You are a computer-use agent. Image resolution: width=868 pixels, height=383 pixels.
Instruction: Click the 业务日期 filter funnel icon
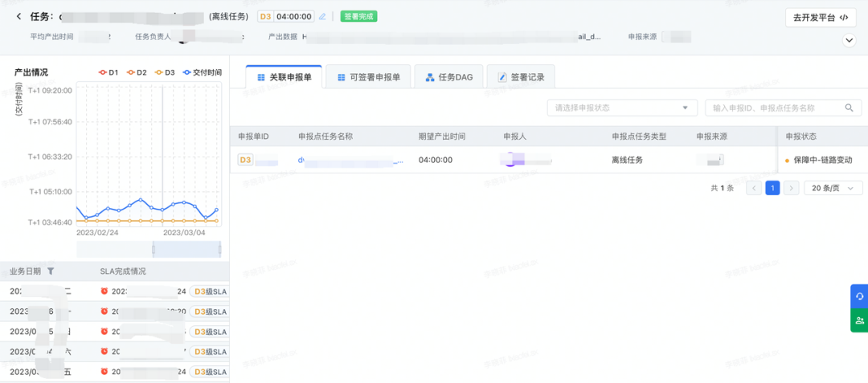point(51,271)
